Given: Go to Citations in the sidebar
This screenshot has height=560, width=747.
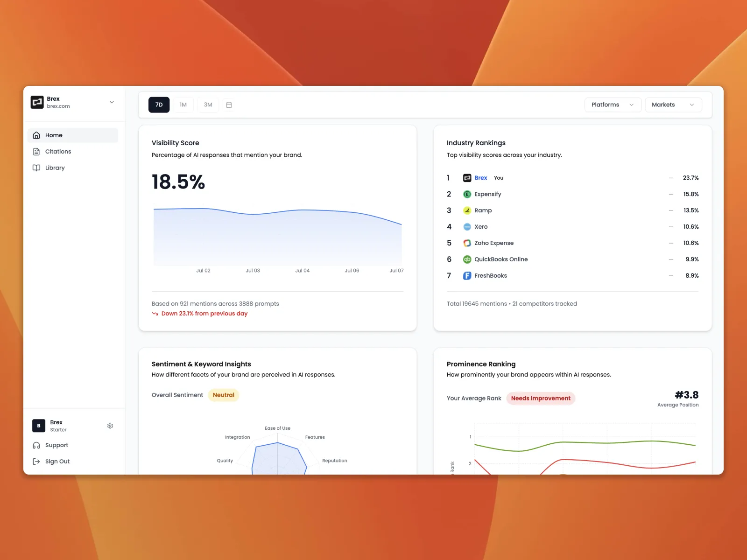Looking at the screenshot, I should tap(58, 152).
